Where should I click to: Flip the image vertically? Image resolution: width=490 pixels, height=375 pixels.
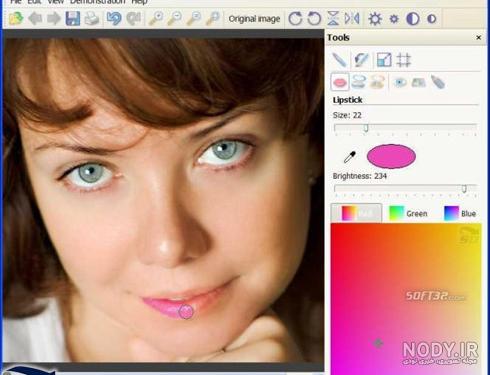click(x=333, y=18)
